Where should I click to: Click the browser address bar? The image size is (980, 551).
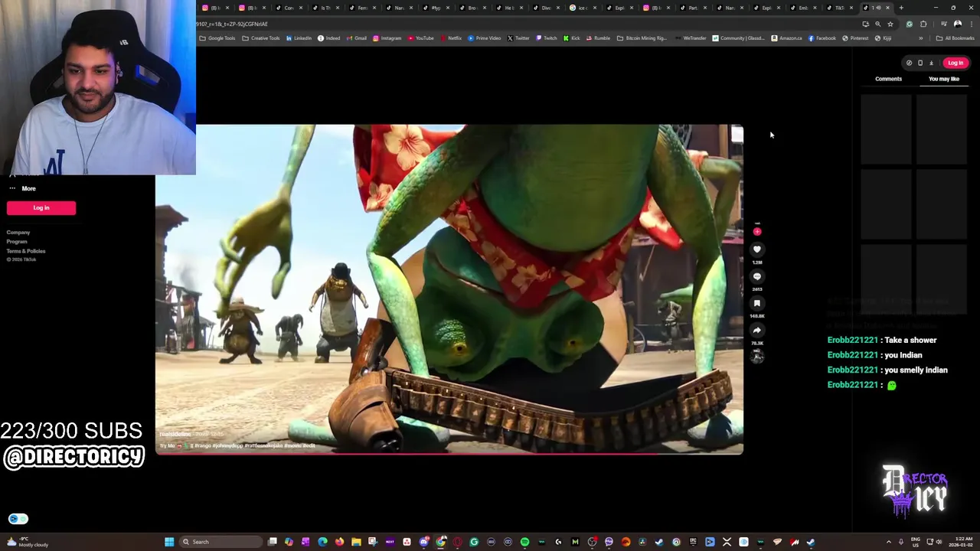(528, 24)
